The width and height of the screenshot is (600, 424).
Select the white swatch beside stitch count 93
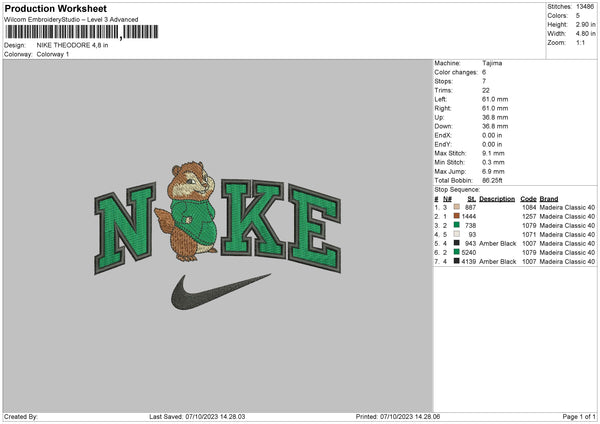coord(457,234)
